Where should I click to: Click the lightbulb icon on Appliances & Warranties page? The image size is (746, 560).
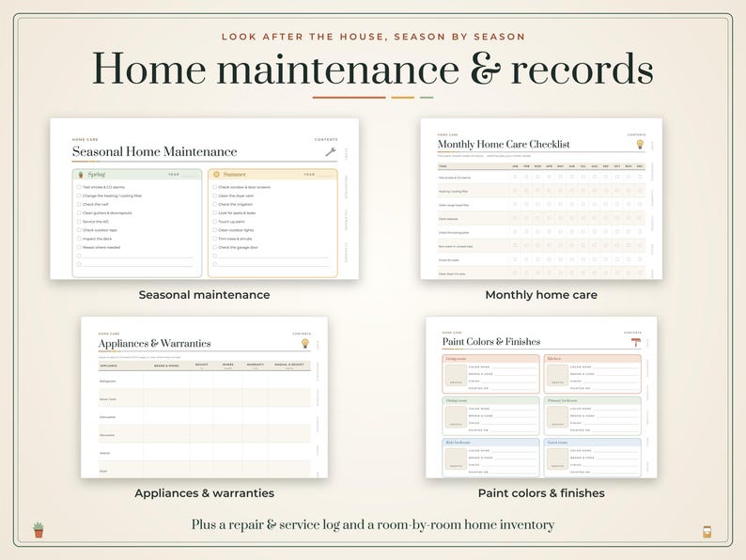pyautogui.click(x=305, y=343)
